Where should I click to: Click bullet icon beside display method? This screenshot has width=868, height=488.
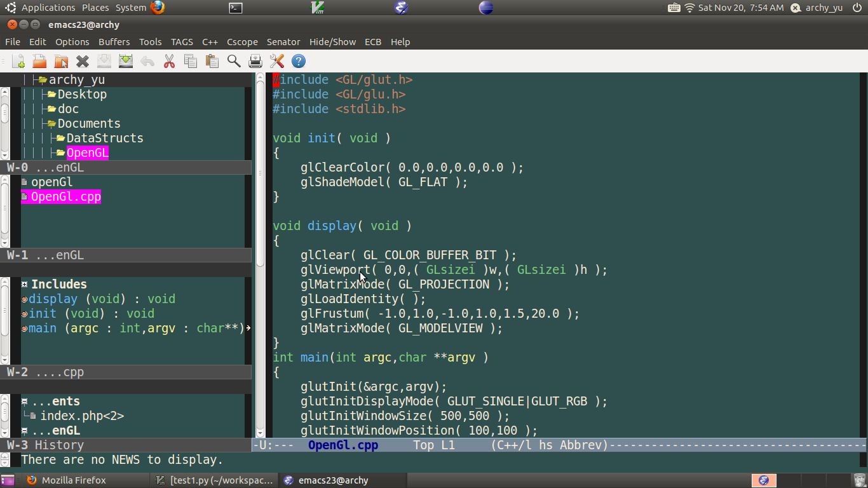coord(24,299)
